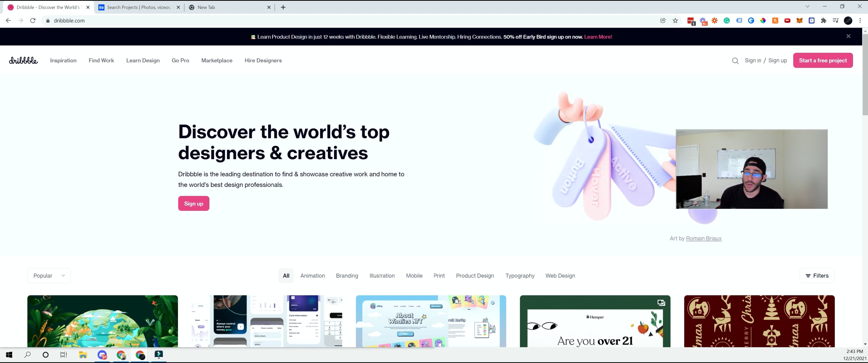The width and height of the screenshot is (868, 363).
Task: Open the Learn More! banner link
Action: point(598,37)
